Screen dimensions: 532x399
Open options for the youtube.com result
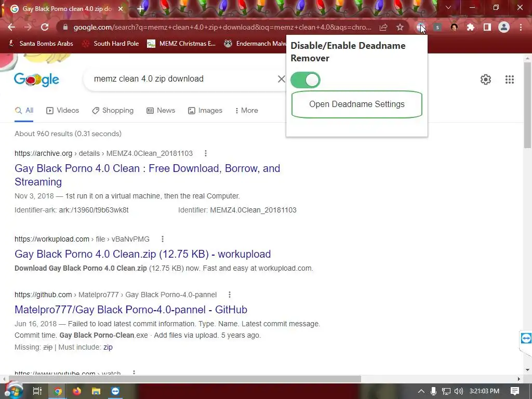tap(134, 373)
